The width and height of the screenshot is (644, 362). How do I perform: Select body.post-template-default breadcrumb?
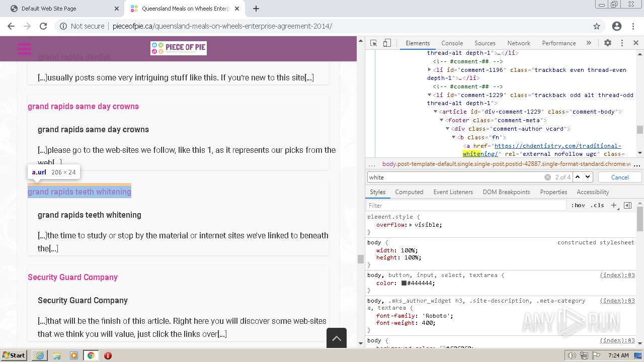(x=506, y=164)
